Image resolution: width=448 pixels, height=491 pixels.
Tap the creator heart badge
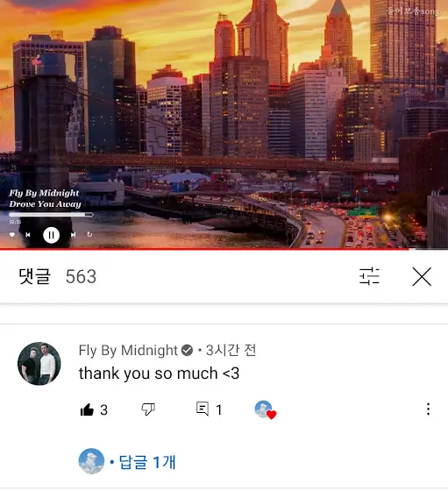click(266, 409)
